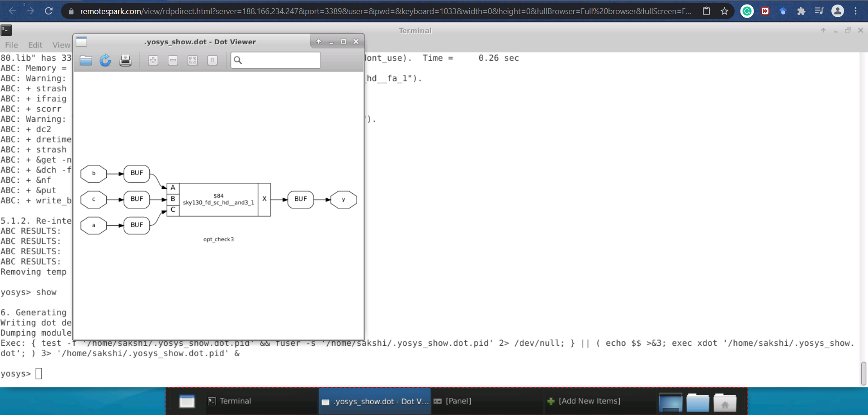Click the Grammarly extension icon

click(x=746, y=11)
